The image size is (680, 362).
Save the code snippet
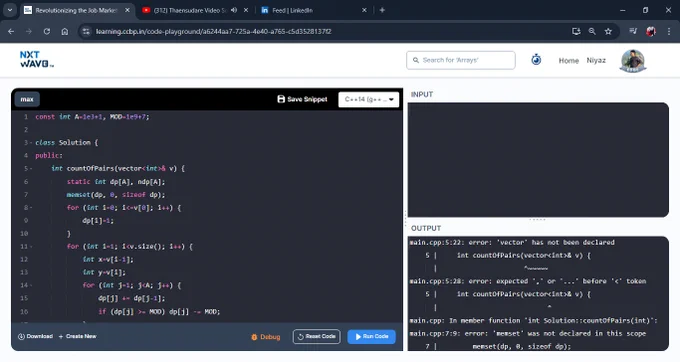[x=302, y=99]
